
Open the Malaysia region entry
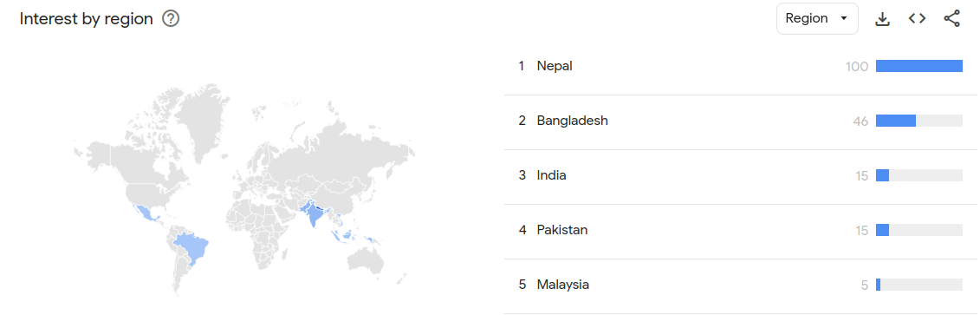(741, 285)
